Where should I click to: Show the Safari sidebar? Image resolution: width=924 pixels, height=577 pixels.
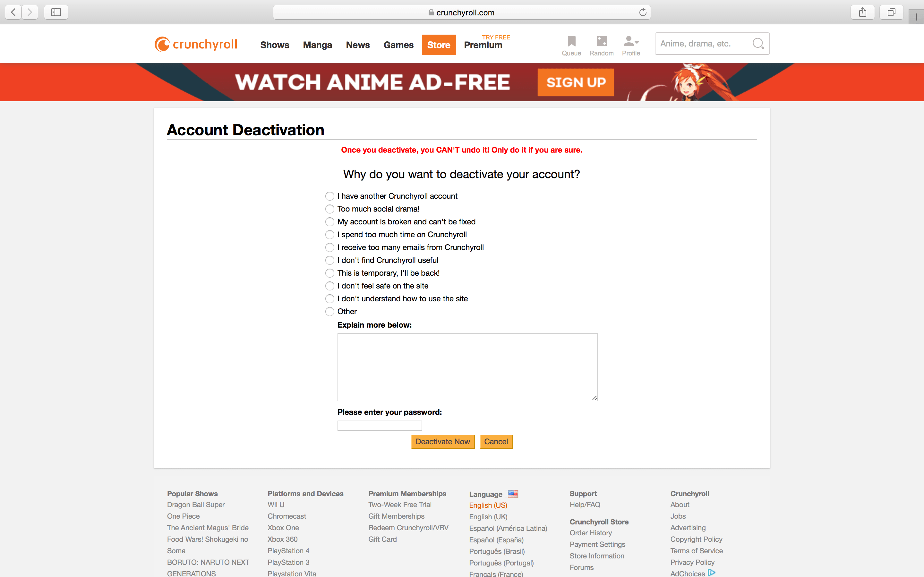click(56, 12)
